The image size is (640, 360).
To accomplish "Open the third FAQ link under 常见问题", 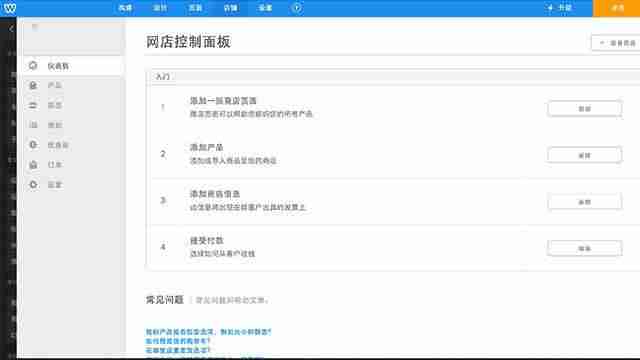I will [178, 351].
